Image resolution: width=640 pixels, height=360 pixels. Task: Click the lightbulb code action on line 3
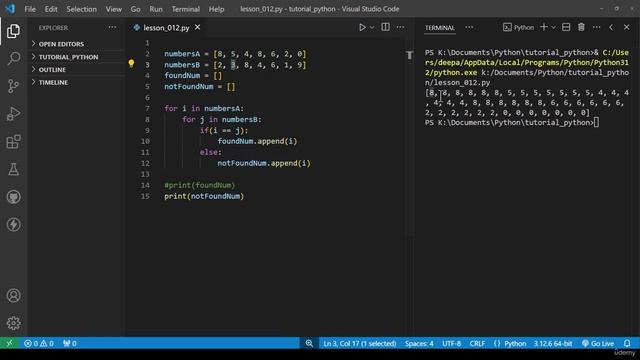pyautogui.click(x=131, y=64)
